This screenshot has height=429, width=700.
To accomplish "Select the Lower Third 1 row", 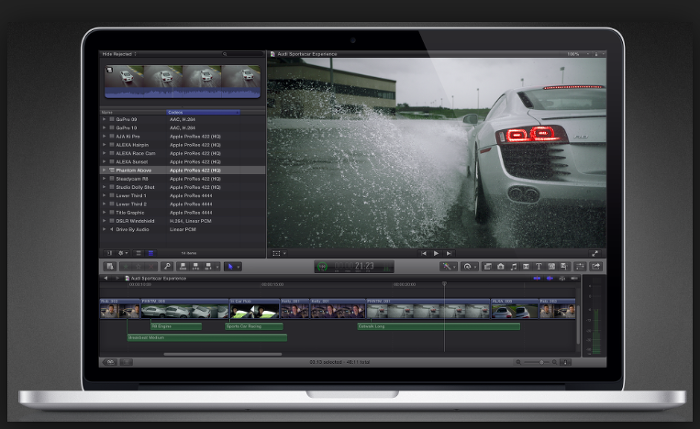I will coord(183,196).
